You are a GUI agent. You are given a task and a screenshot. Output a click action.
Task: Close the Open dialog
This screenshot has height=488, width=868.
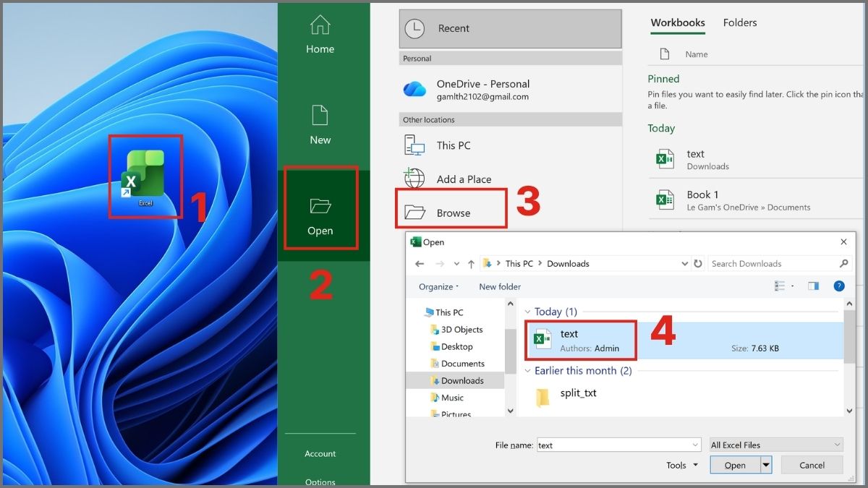843,242
